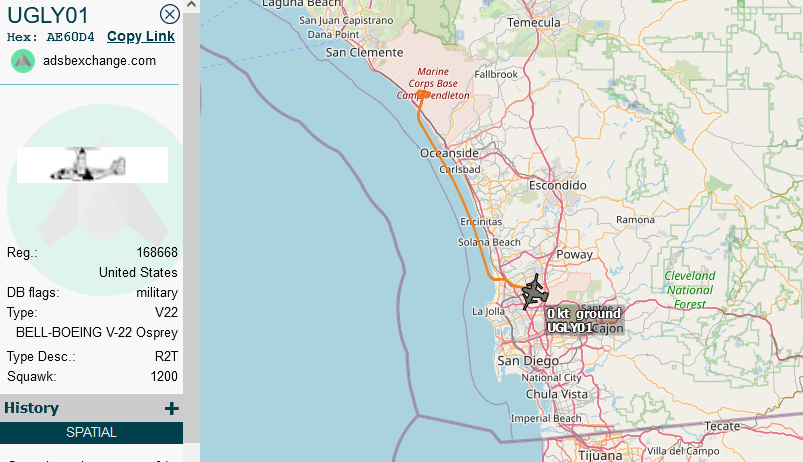This screenshot has width=803, height=462.
Task: Click the Fallbrook label on the map
Action: click(x=496, y=74)
